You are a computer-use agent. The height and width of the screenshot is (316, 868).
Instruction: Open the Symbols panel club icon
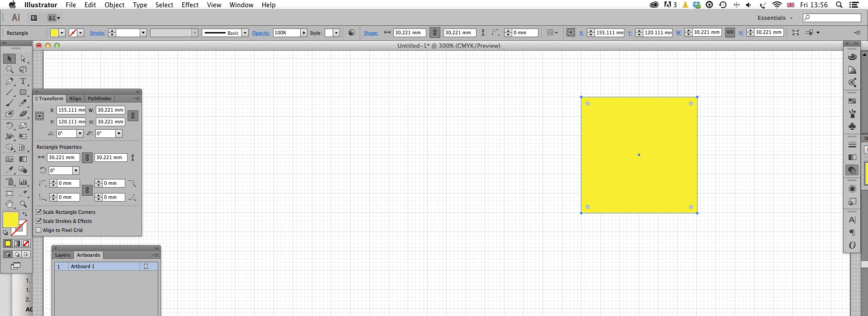852,126
